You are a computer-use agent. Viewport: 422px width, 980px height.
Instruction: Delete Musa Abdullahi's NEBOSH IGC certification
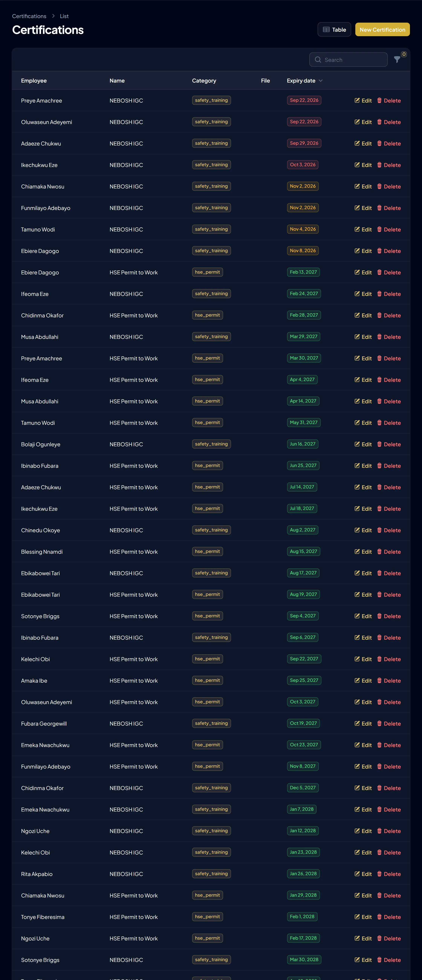click(388, 337)
